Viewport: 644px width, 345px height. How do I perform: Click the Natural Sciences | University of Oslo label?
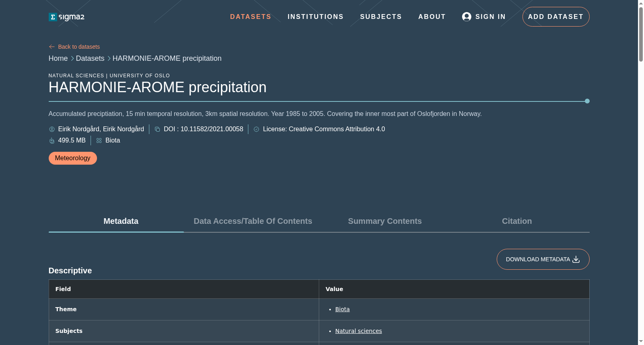coord(109,76)
